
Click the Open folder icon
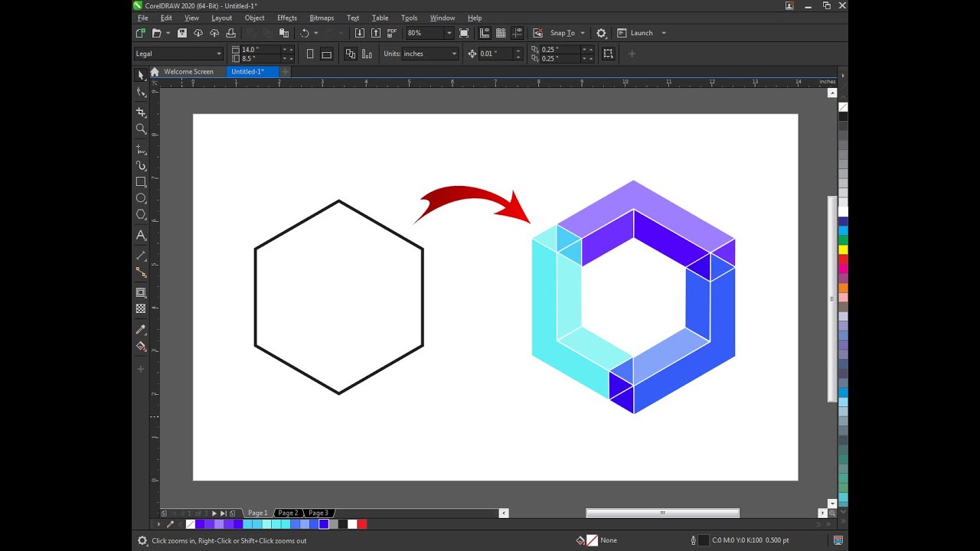(x=156, y=33)
